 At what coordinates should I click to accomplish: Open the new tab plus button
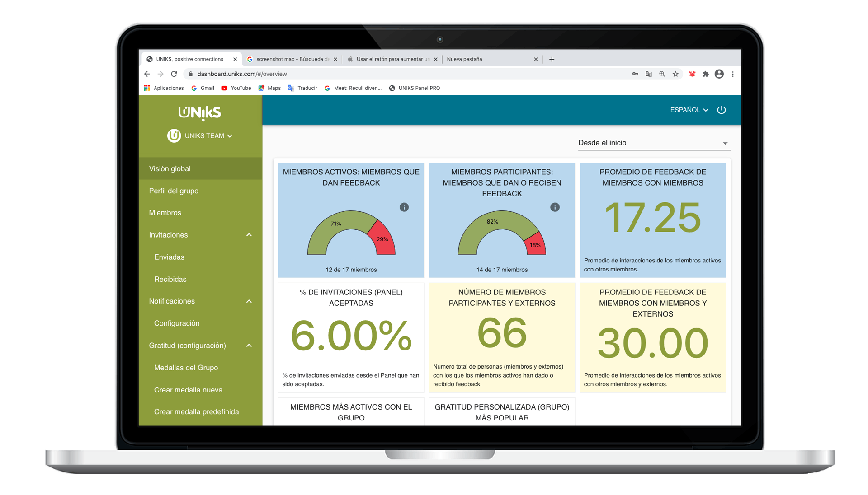point(552,59)
